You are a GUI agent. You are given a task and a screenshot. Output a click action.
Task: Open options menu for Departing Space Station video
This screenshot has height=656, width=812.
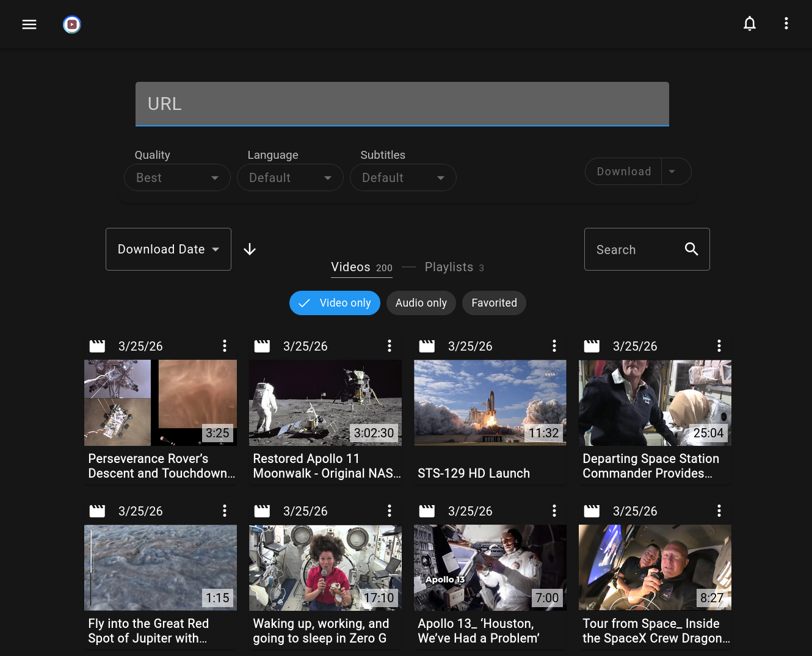tap(719, 346)
